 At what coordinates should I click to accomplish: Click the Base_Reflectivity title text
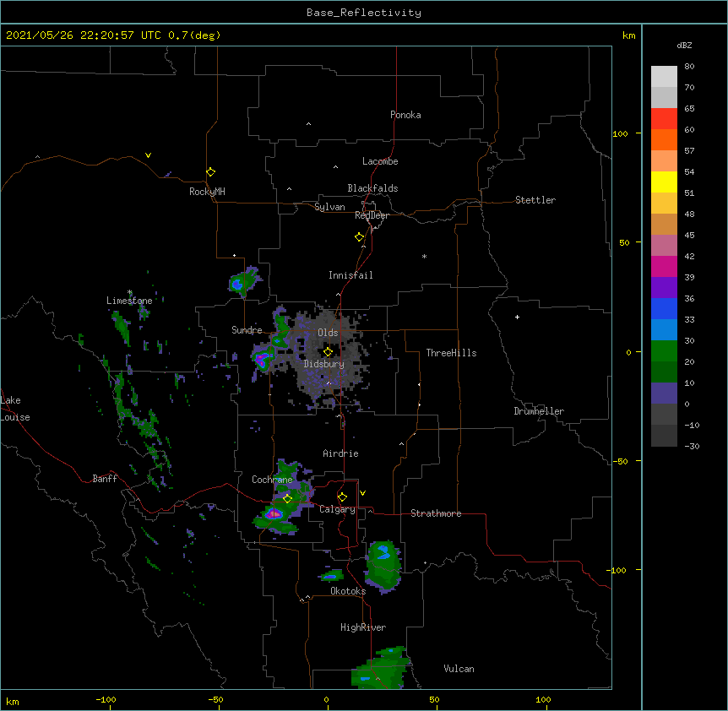point(364,13)
